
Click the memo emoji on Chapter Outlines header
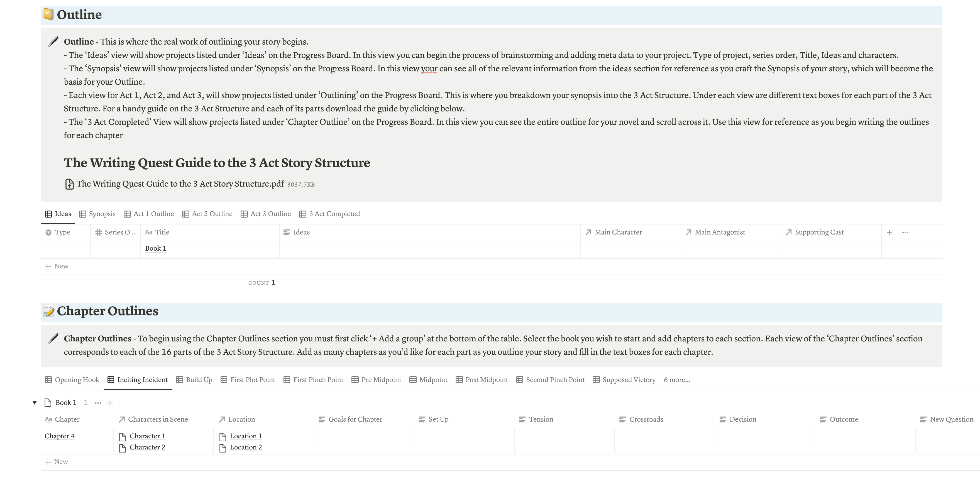tap(49, 311)
